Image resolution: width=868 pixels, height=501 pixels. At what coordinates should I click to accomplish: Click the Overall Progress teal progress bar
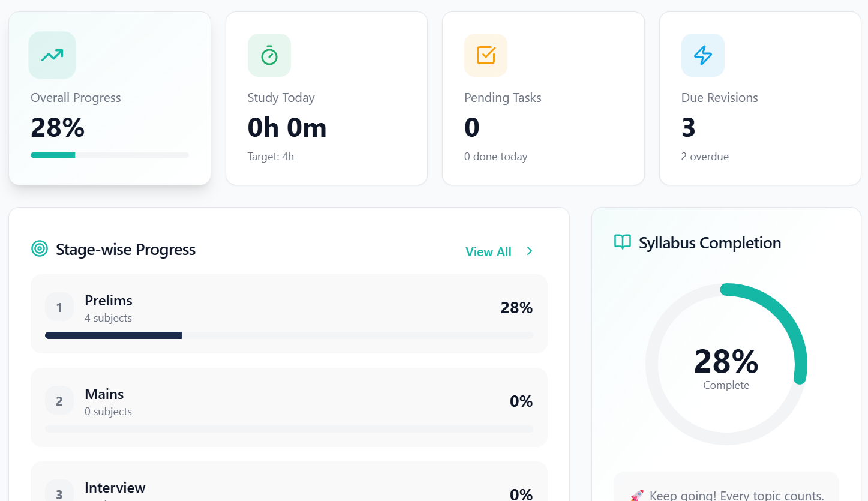(53, 155)
